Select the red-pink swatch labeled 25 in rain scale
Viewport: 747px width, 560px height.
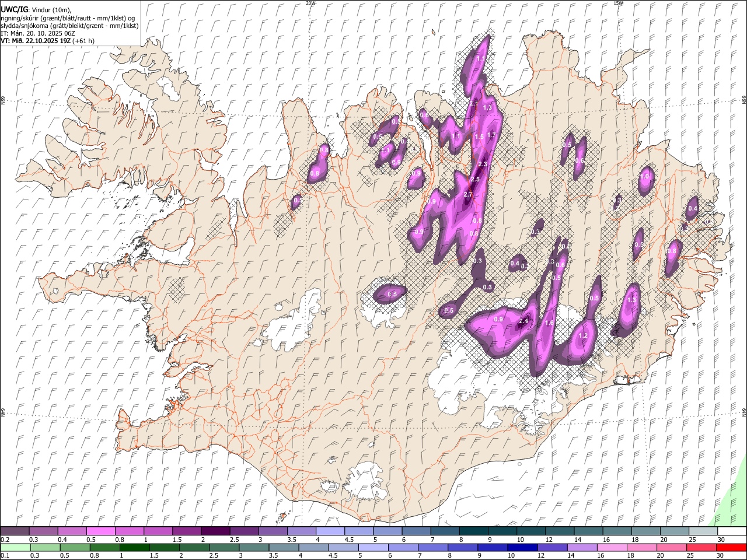click(701, 548)
